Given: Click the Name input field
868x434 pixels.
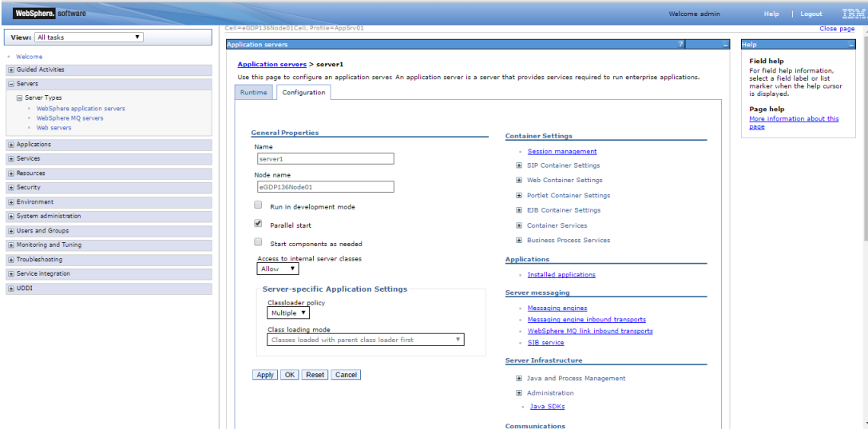Looking at the screenshot, I should click(326, 159).
